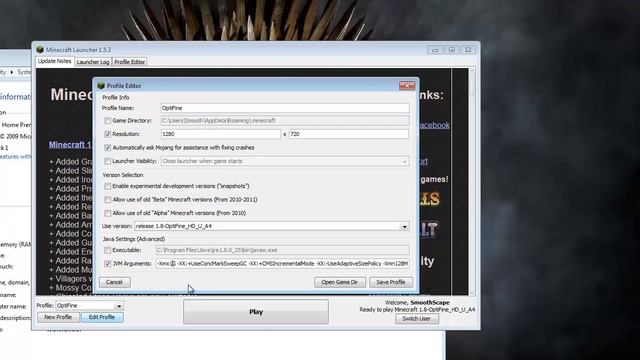Click the Game Directory path field
640x360 pixels.
pyautogui.click(x=285, y=120)
